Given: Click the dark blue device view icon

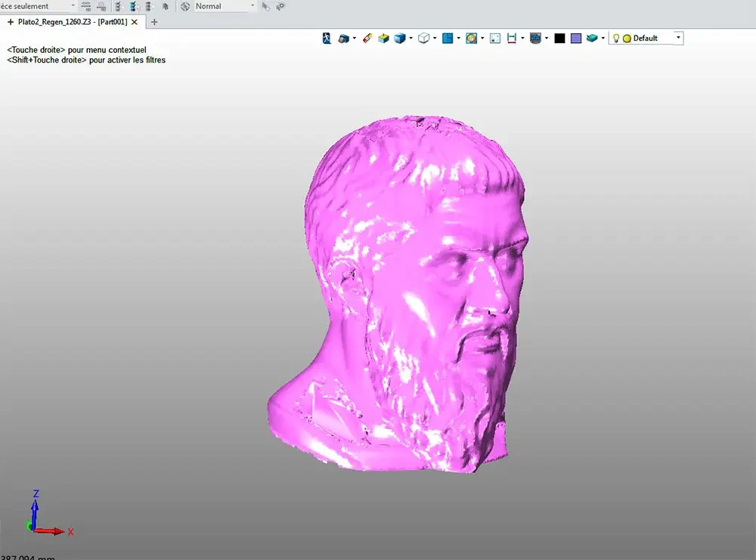Looking at the screenshot, I should [x=343, y=39].
